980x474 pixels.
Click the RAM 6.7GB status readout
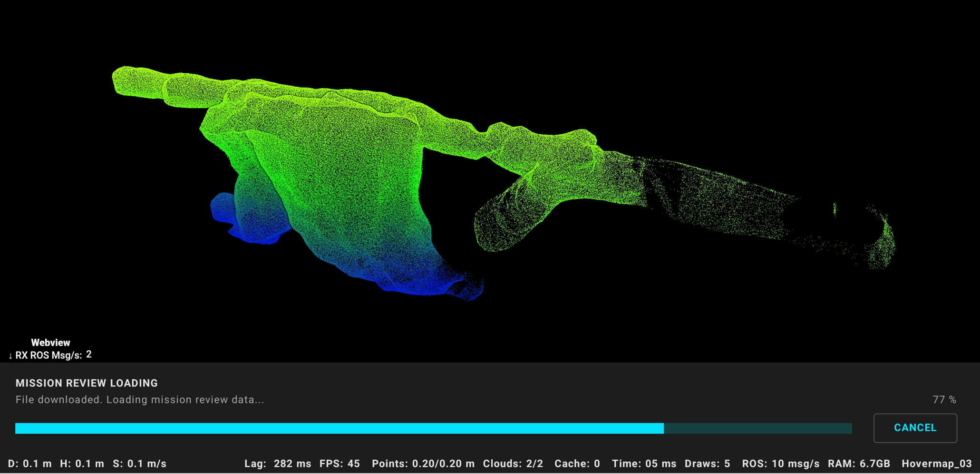click(859, 464)
